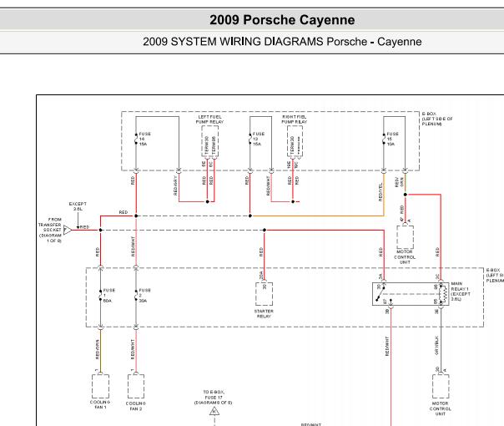The image size is (504, 426).
Task: Select the GRY/BLK wire color label
Action: (436, 346)
